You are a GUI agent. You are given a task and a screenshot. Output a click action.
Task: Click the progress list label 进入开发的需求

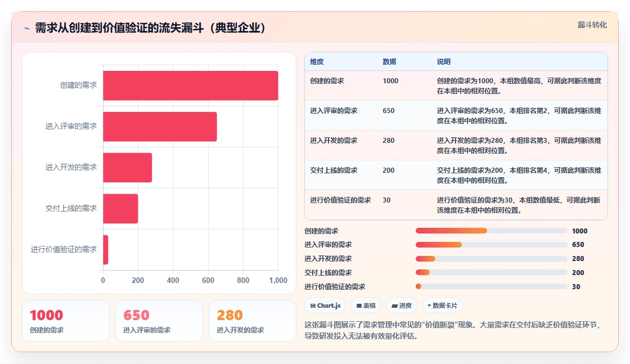pyautogui.click(x=328, y=259)
